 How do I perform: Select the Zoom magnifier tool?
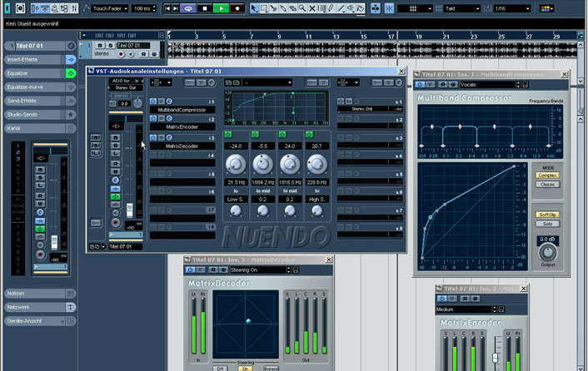tap(302, 8)
